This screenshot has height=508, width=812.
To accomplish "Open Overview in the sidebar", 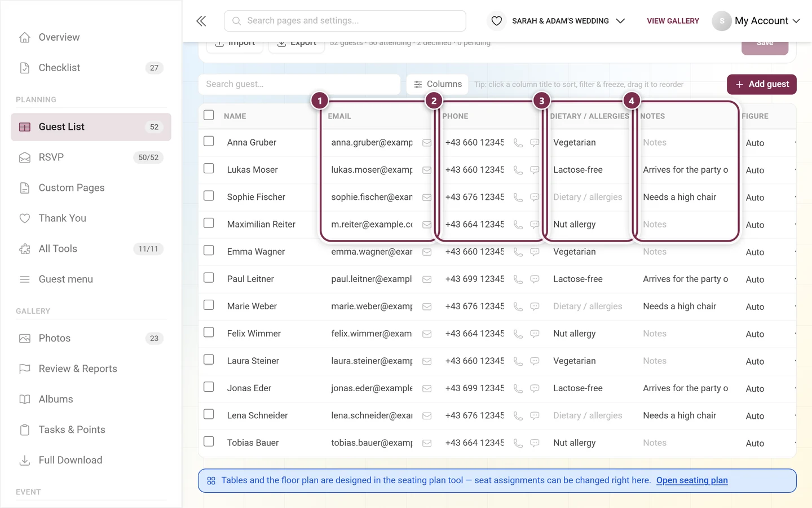I will click(91, 37).
